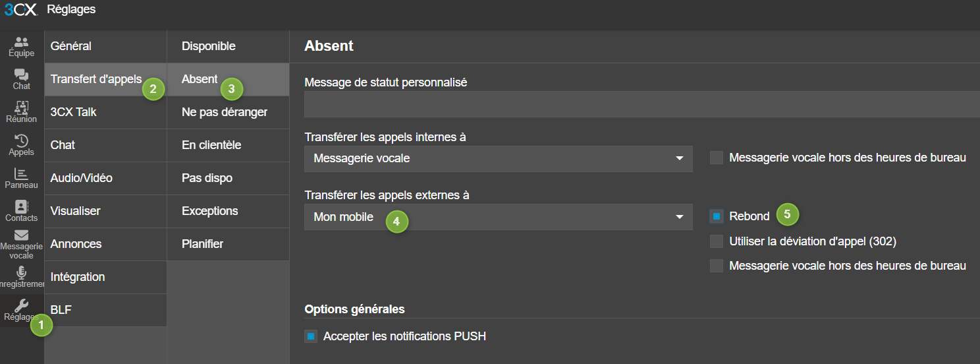Open the Audio/Vidéo settings section
The image size is (980, 364).
coord(82,178)
